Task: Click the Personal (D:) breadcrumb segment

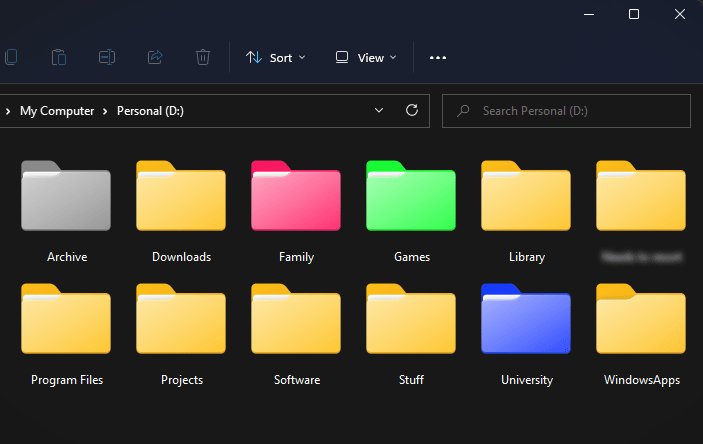Action: [150, 111]
